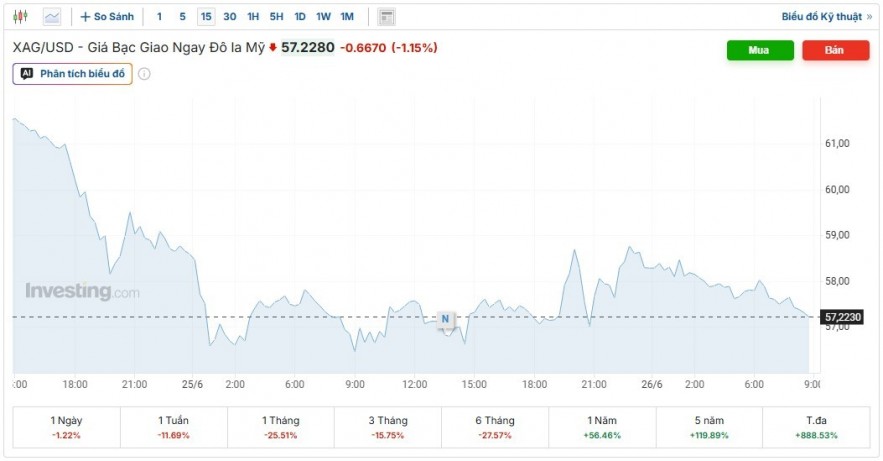Select the area chart type icon
The width and height of the screenshot is (883, 461).
click(x=52, y=17)
